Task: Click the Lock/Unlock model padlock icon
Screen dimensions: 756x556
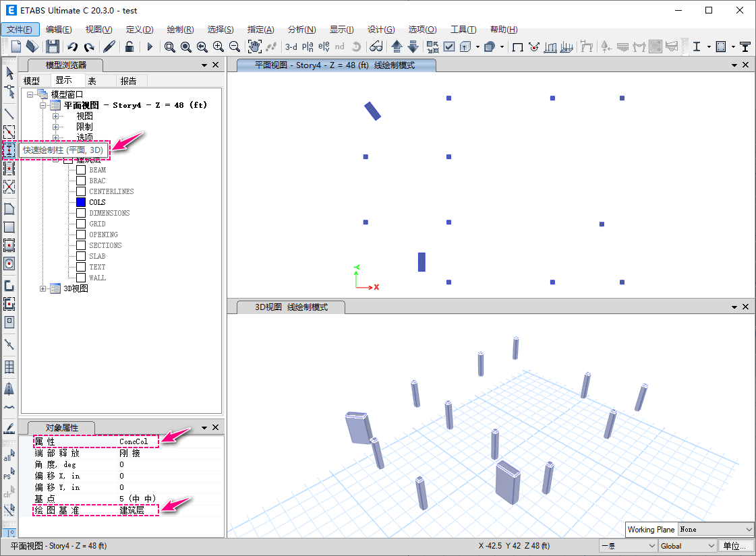Action: [x=129, y=47]
